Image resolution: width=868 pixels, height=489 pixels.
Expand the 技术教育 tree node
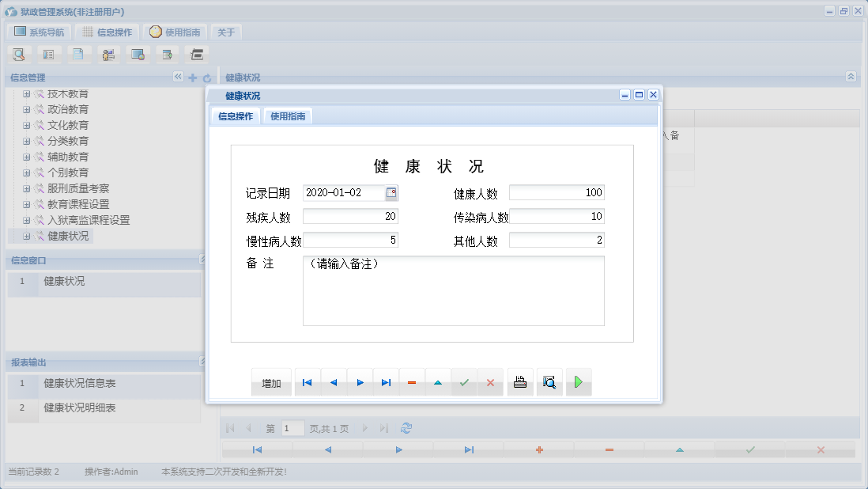click(x=26, y=93)
